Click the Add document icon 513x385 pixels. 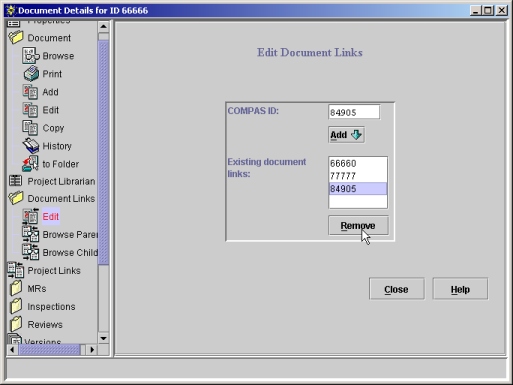click(30, 92)
